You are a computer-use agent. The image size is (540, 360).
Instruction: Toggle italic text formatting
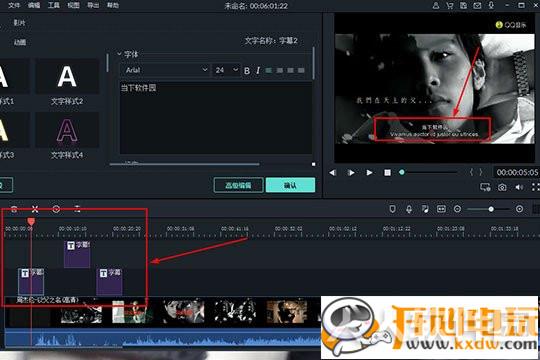point(258,71)
